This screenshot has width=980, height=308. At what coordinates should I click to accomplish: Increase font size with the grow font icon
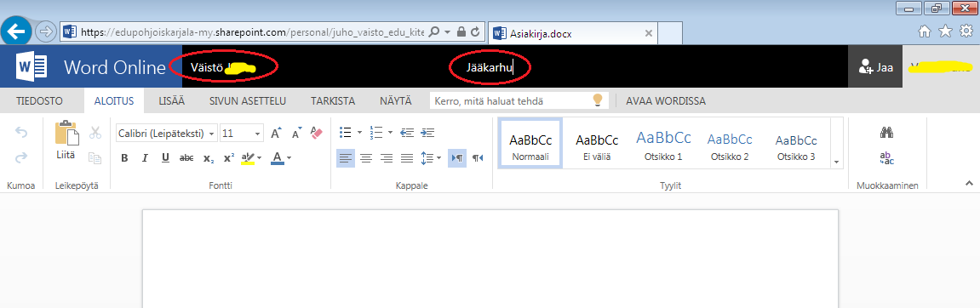click(276, 133)
